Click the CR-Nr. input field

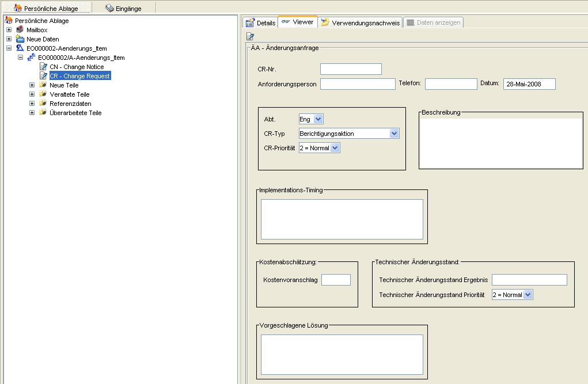click(351, 69)
